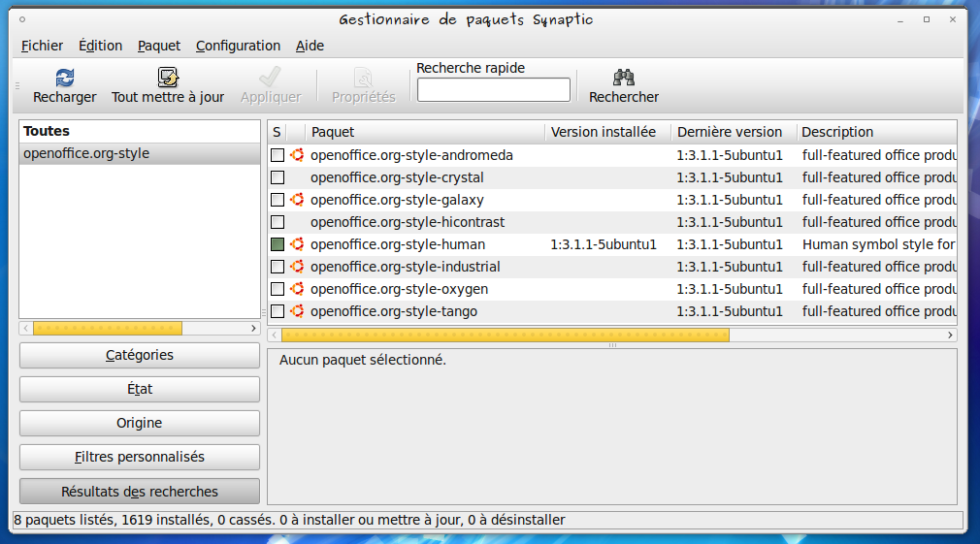Select openoffice.org-style-tango package name
980x544 pixels.
point(394,311)
